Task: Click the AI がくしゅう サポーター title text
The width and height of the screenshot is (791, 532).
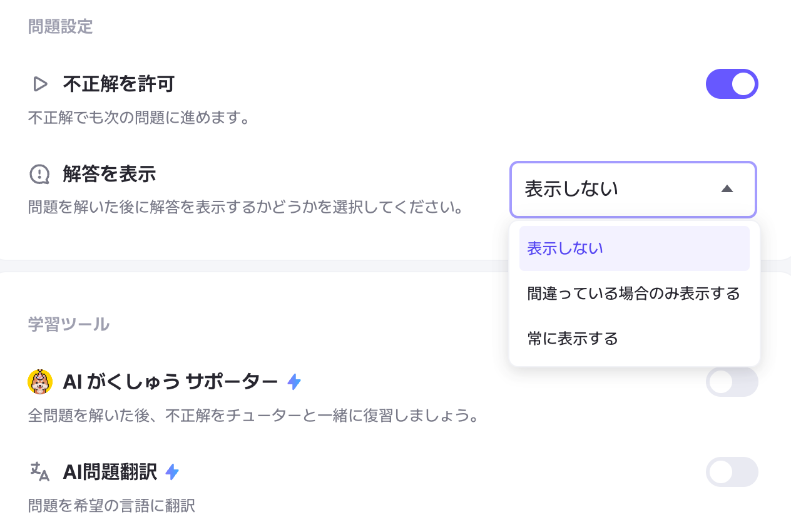Action: tap(170, 381)
